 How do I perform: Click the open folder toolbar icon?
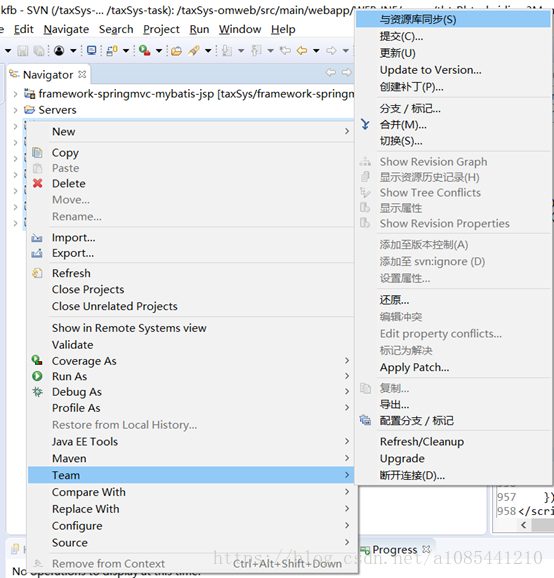click(x=176, y=51)
